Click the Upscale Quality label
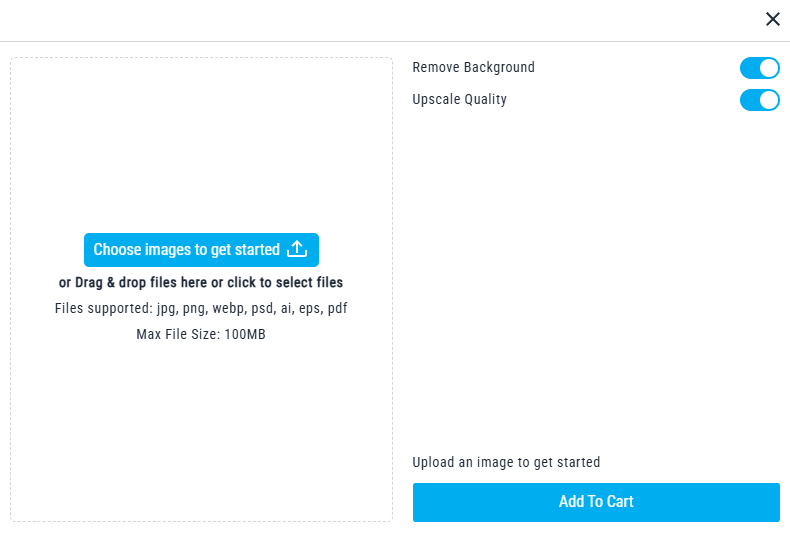The height and width of the screenshot is (534, 790). (x=459, y=100)
